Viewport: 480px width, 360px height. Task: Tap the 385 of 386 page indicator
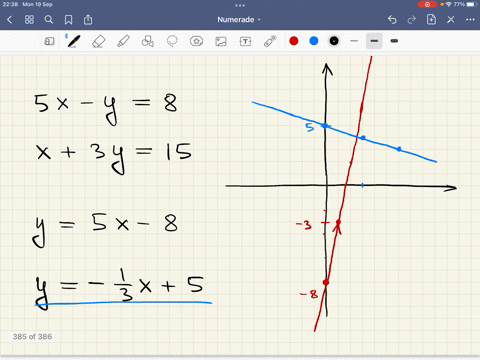(x=32, y=337)
